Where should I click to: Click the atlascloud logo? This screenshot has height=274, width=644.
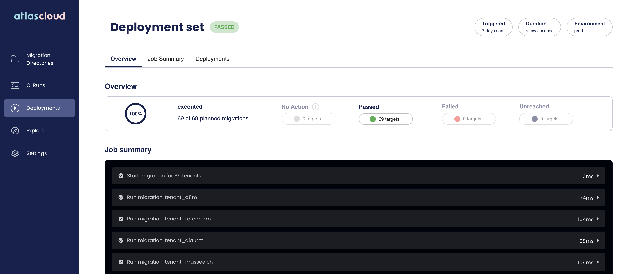pos(40,16)
